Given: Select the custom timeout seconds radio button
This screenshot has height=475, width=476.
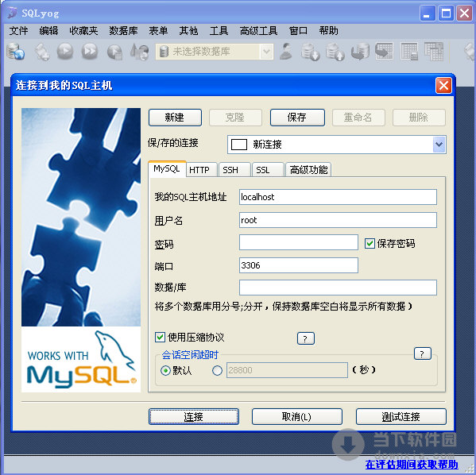Looking at the screenshot, I should (x=218, y=371).
